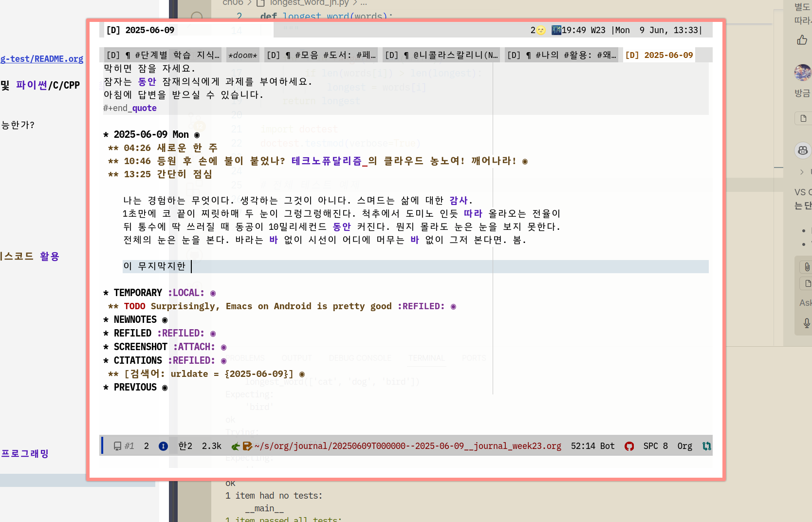Image resolution: width=812 pixels, height=522 pixels.
Task: Open the #모음 #도서 tab
Action: coord(320,56)
